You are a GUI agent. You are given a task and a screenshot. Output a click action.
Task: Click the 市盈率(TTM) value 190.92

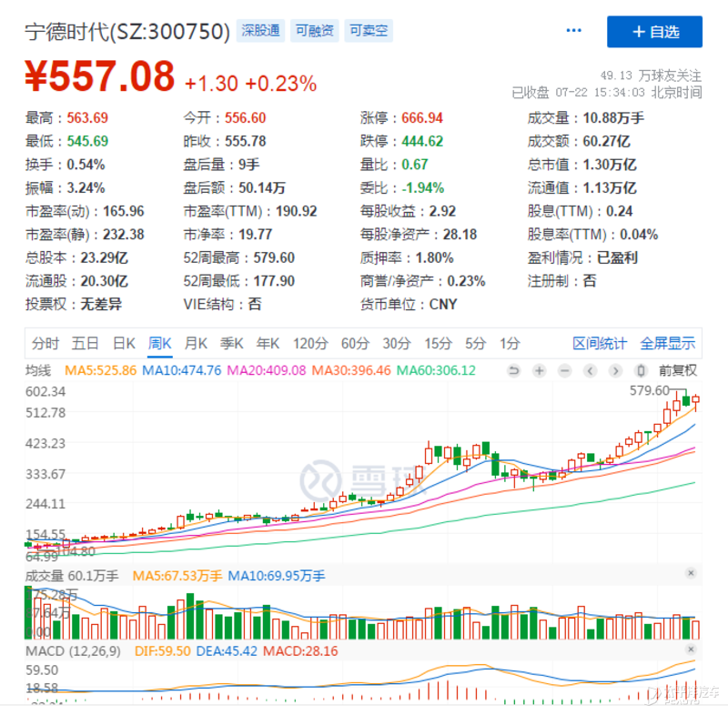297,211
